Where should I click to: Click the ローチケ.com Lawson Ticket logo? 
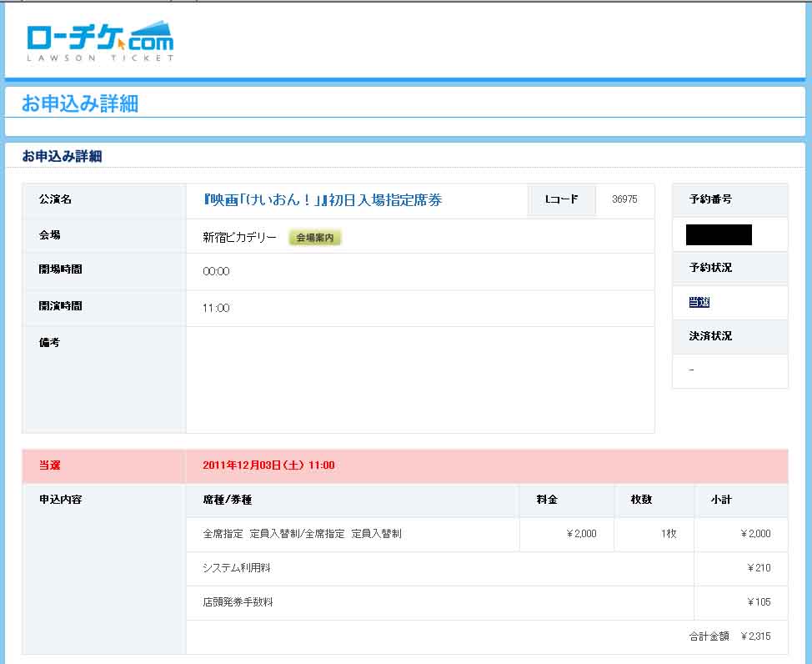click(99, 40)
